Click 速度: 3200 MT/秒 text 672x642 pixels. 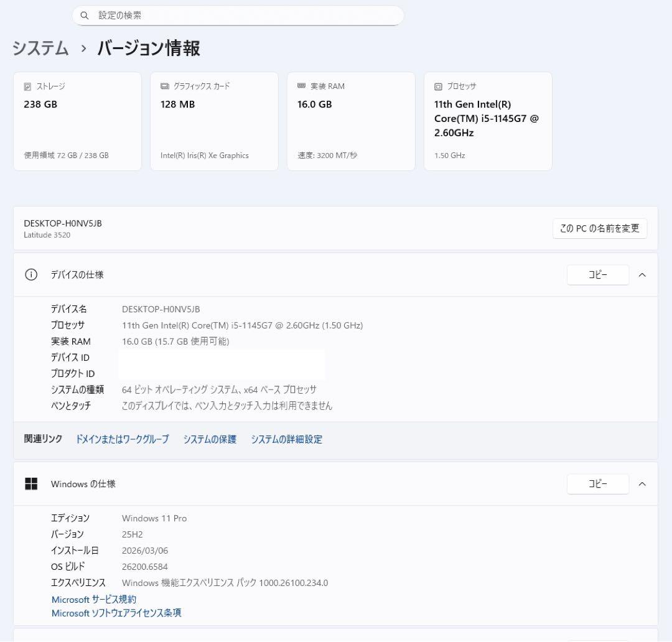point(327,155)
